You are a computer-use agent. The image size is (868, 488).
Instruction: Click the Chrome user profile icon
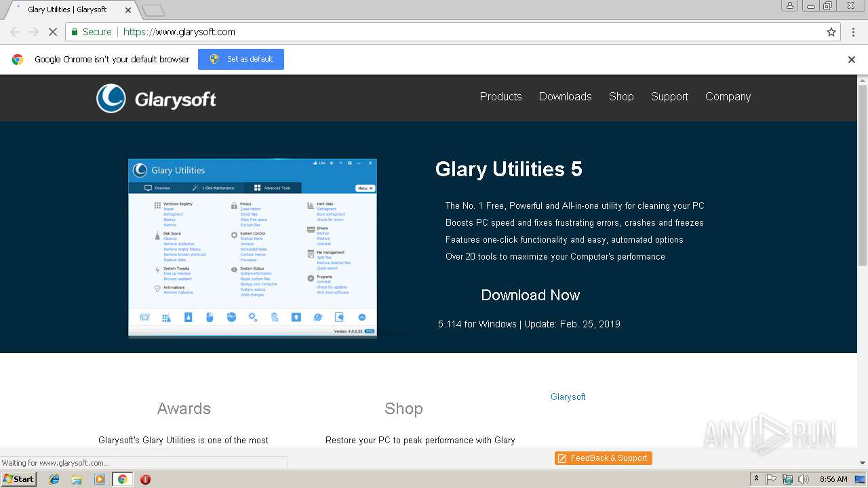pyautogui.click(x=789, y=5)
